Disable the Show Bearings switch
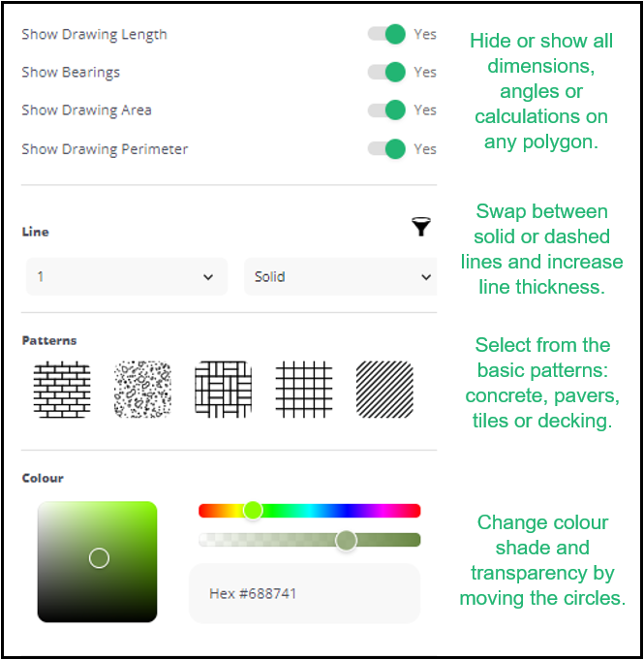The height and width of the screenshot is (660, 644). pos(386,72)
